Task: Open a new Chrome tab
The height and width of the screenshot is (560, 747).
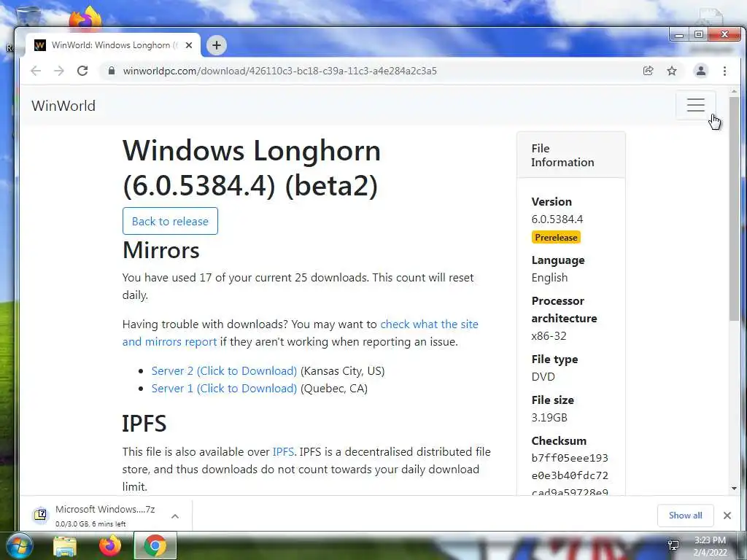Action: point(216,45)
